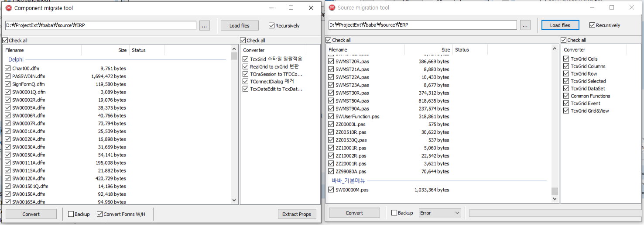Viewport: 644px width, 225px height.
Task: Sort by Filename column in Source migration tool
Action: point(365,50)
